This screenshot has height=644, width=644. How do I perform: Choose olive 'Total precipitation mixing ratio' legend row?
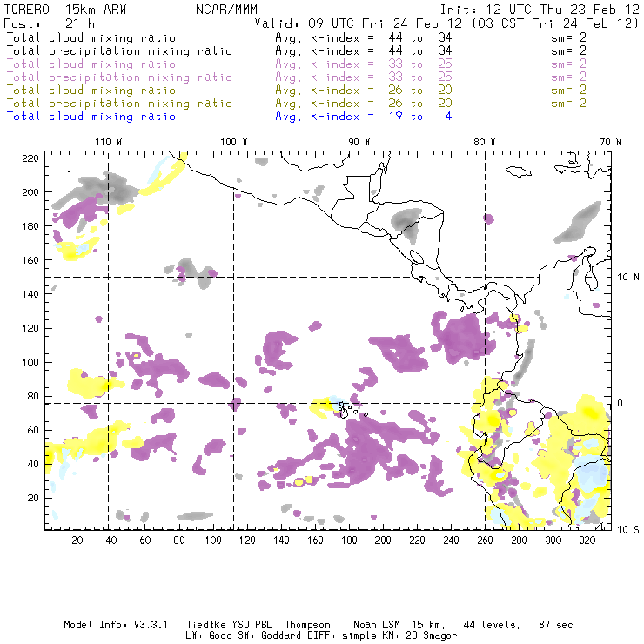pos(297,104)
